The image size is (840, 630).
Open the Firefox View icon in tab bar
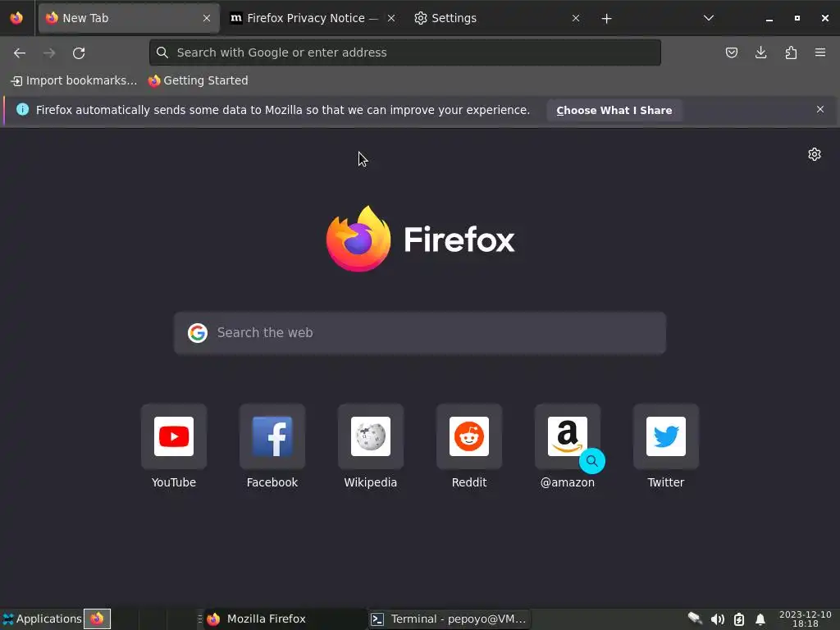point(16,18)
